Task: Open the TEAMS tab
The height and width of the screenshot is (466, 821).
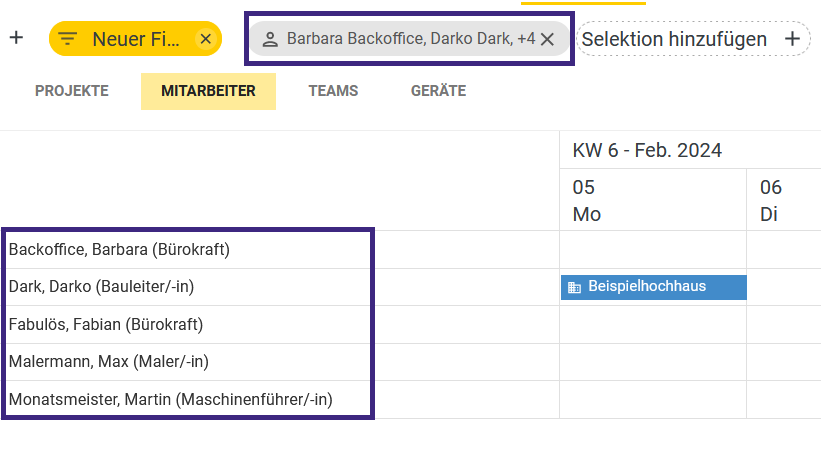Action: (333, 91)
